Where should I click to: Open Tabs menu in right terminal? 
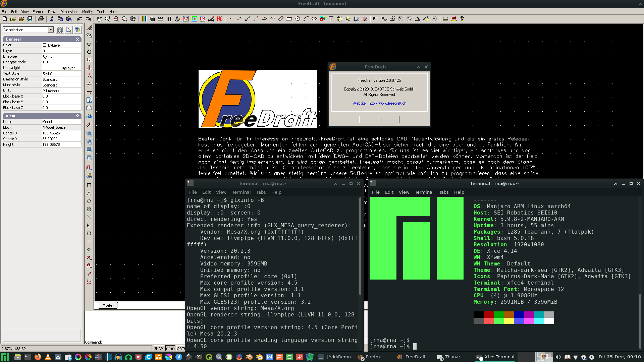[x=443, y=192]
